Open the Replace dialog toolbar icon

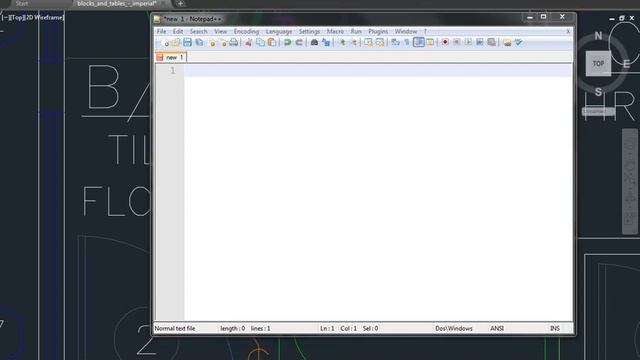tap(326, 42)
